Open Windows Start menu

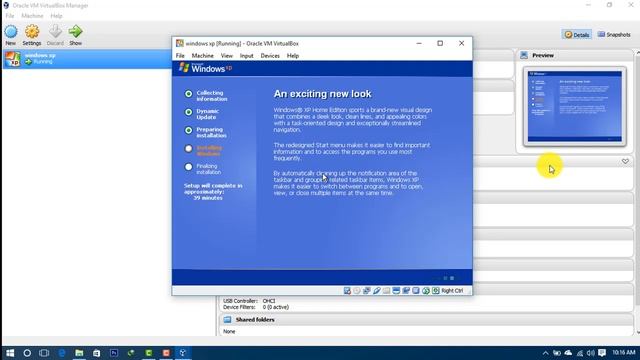tap(10, 353)
